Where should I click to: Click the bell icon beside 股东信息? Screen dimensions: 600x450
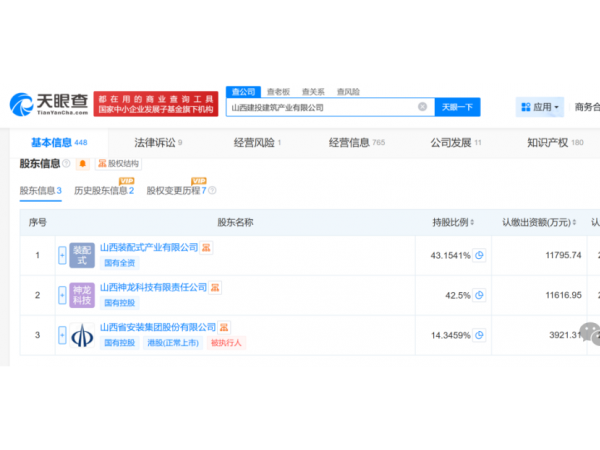click(x=82, y=163)
